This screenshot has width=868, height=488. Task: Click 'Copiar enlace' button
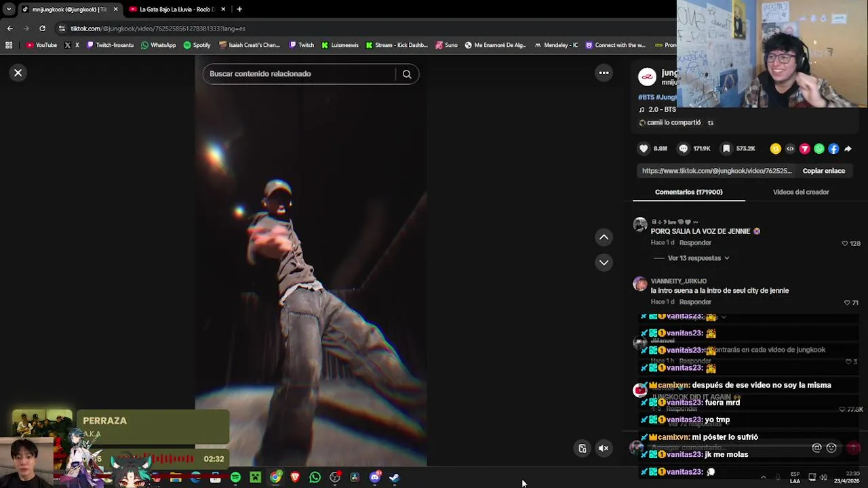point(824,171)
